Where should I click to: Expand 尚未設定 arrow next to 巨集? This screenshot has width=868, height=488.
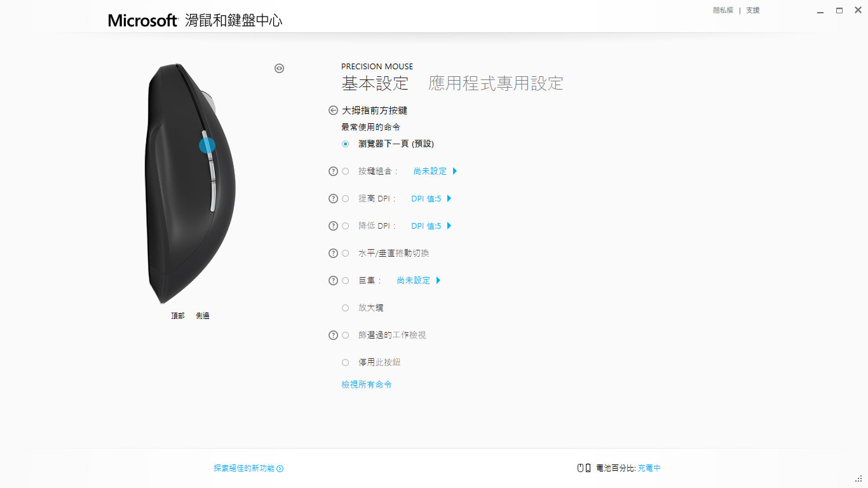(438, 280)
